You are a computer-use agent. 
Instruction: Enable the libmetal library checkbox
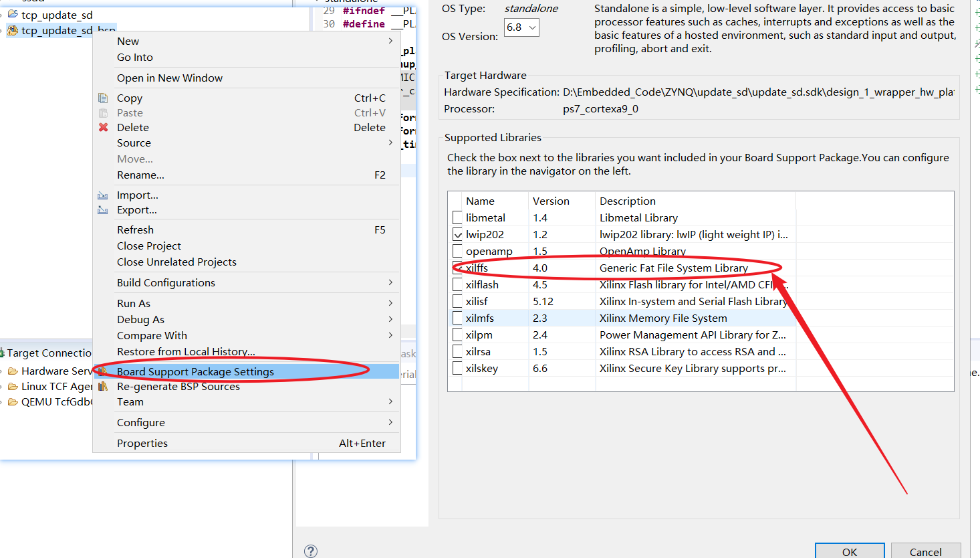click(457, 217)
